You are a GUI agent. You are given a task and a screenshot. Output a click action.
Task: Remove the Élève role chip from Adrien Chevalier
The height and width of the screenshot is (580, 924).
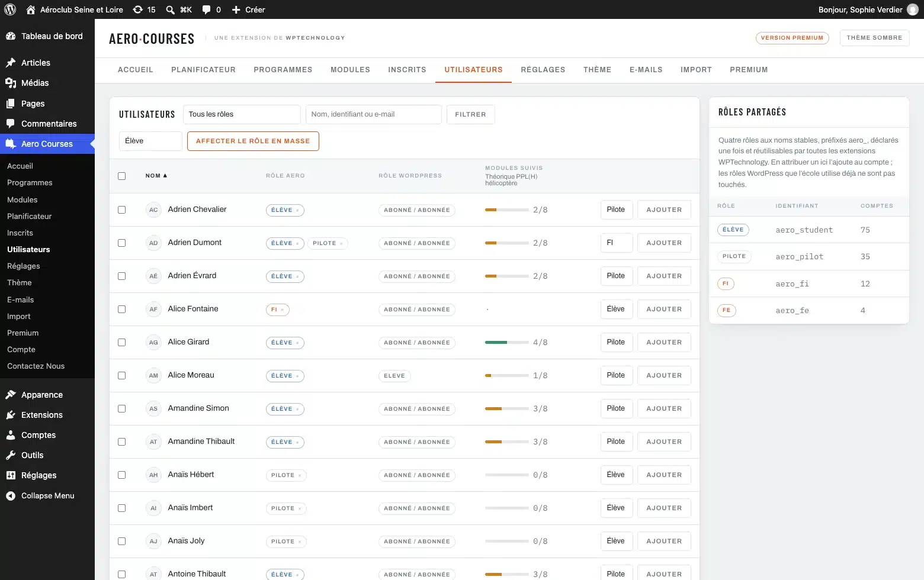(x=297, y=210)
